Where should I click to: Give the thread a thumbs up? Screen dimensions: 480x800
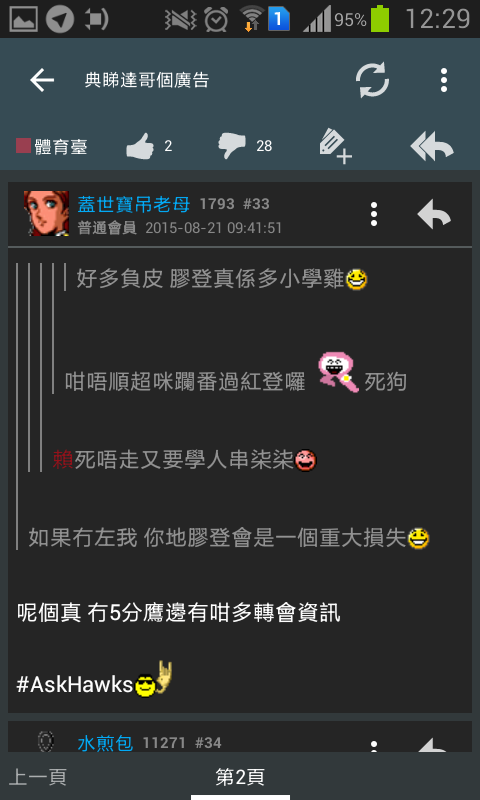[x=140, y=146]
